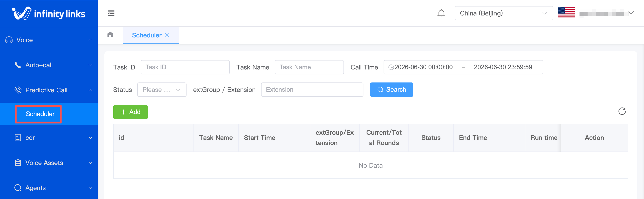The image size is (644, 199).
Task: Go to home via the house icon
Action: coord(110,34)
